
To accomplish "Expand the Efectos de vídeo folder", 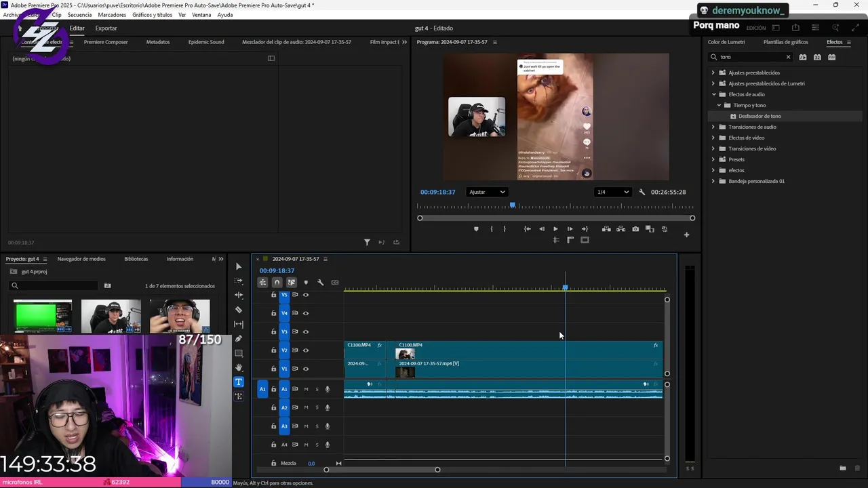I will [713, 138].
